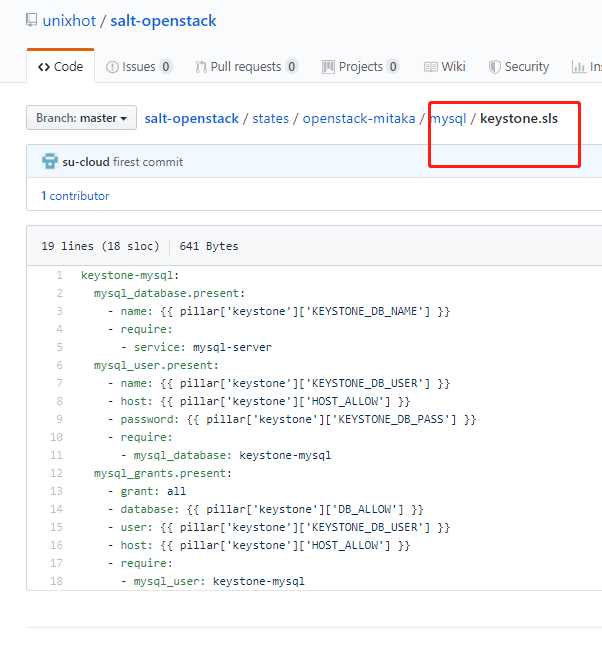This screenshot has height=647, width=602.
Task: Click 'mysql_user.present:' code line
Action: coord(156,366)
